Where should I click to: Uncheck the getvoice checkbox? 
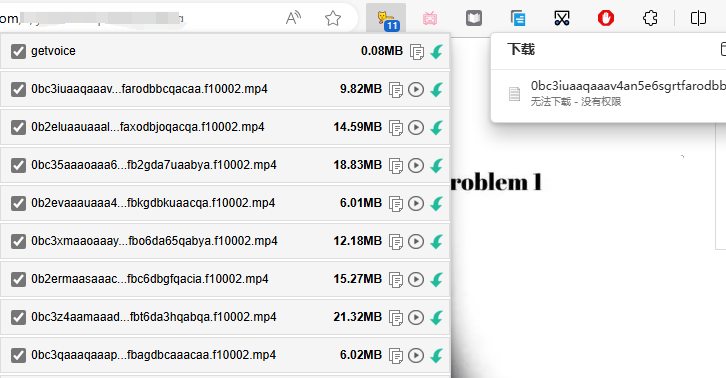[19, 51]
